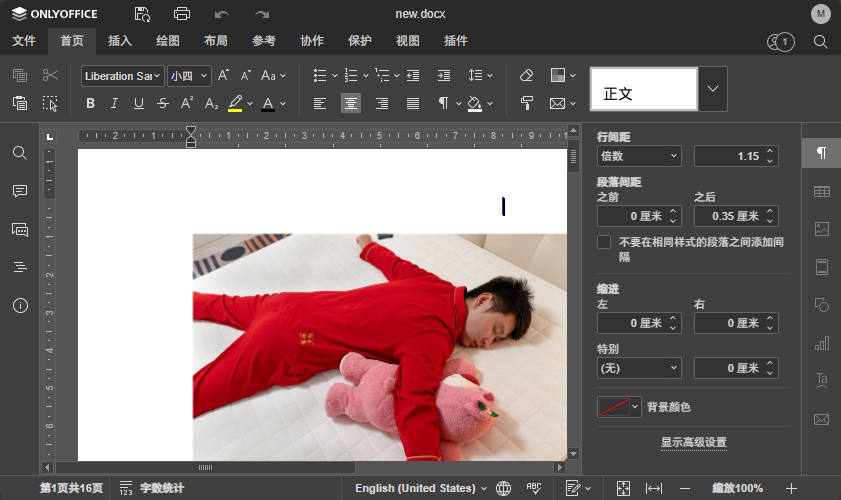Click 显示高级设置 link

(693, 442)
